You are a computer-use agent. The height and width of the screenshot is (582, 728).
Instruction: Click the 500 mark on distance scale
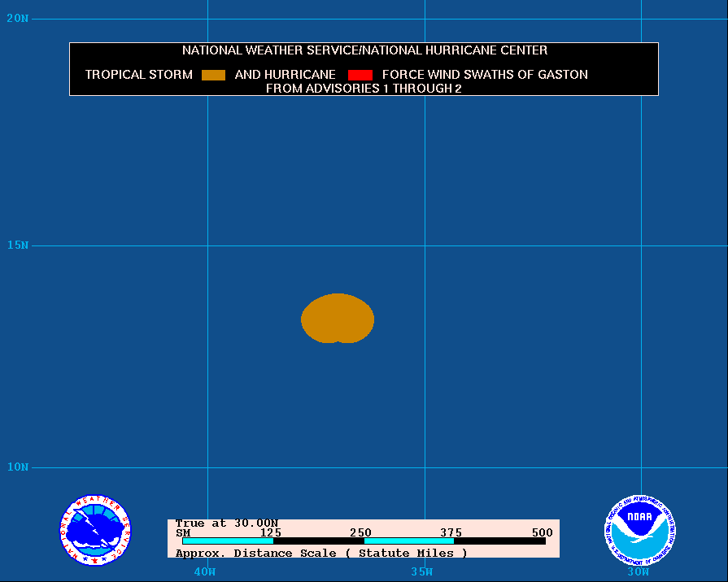(543, 532)
